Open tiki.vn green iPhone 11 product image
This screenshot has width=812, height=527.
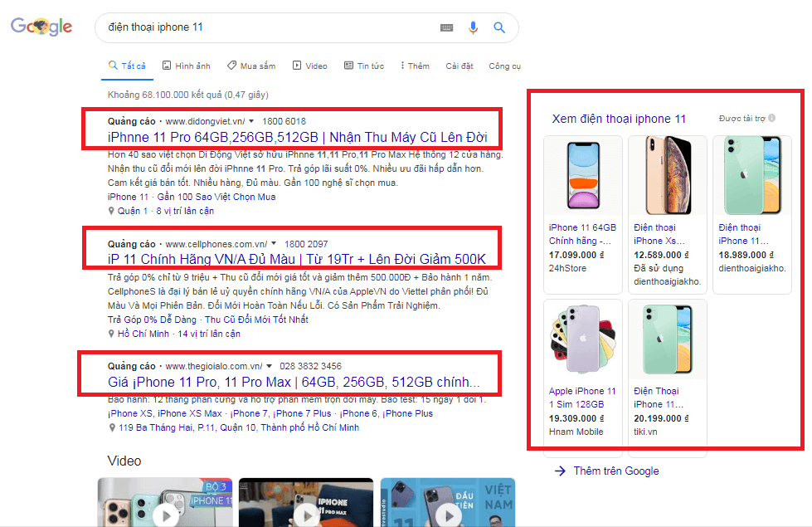click(668, 339)
